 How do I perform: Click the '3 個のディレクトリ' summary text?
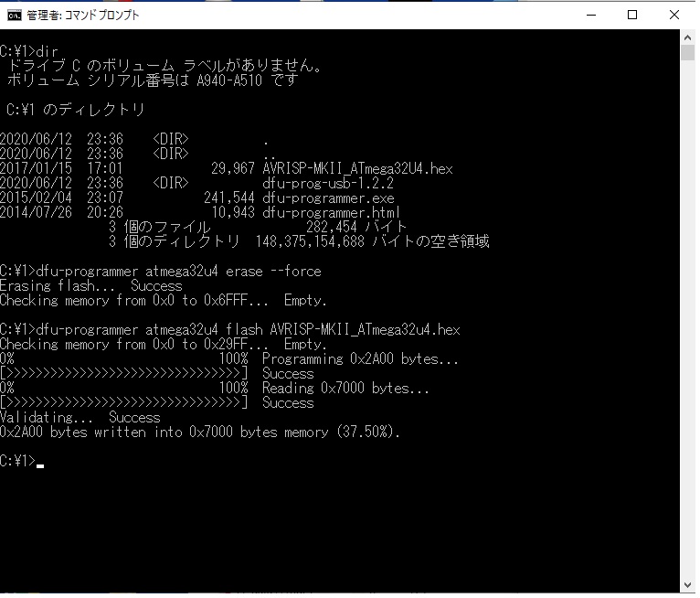tap(175, 241)
